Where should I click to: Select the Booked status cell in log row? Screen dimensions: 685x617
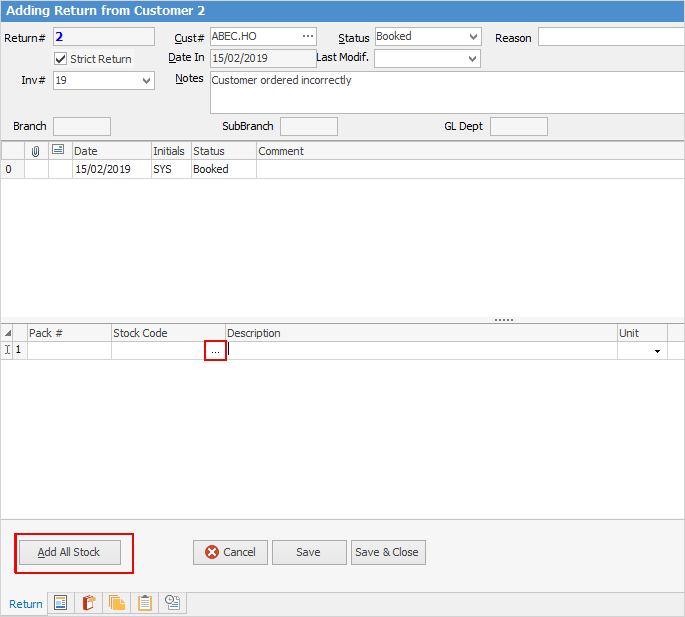(224, 169)
